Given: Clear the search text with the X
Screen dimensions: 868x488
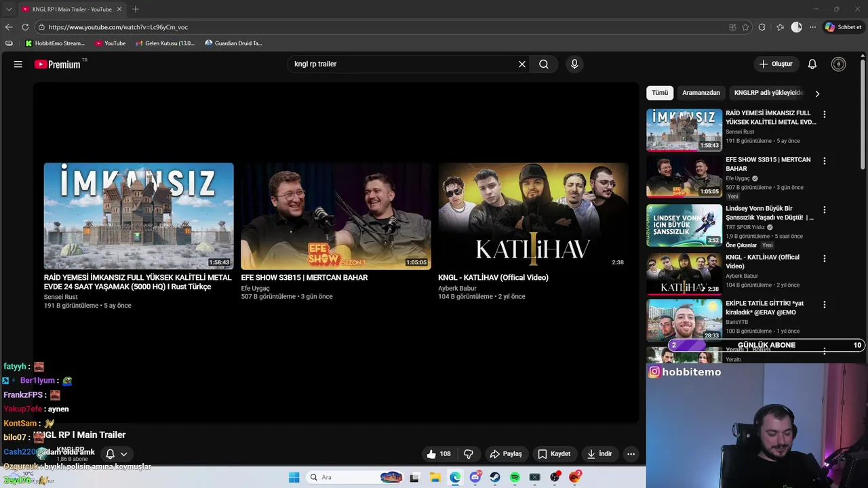Looking at the screenshot, I should tap(522, 64).
